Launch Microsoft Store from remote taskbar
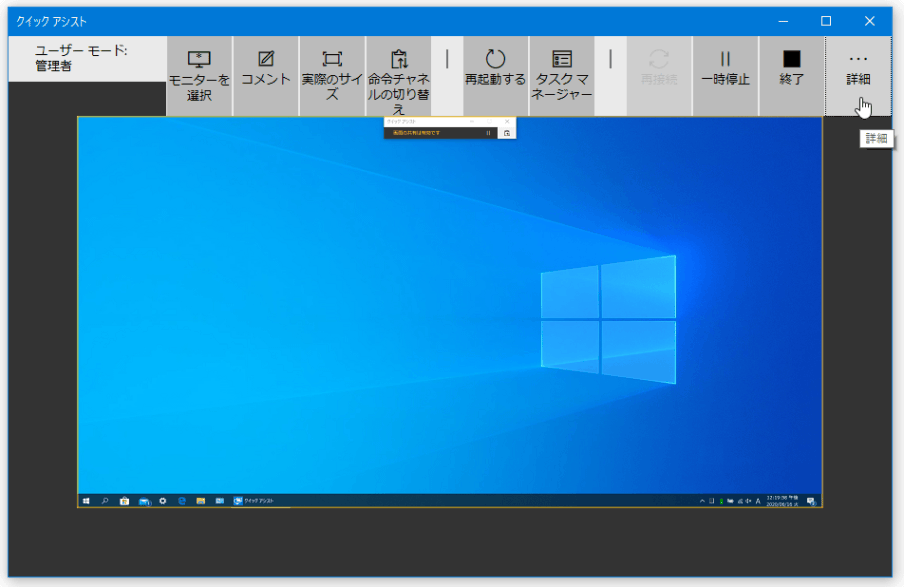 pyautogui.click(x=124, y=501)
